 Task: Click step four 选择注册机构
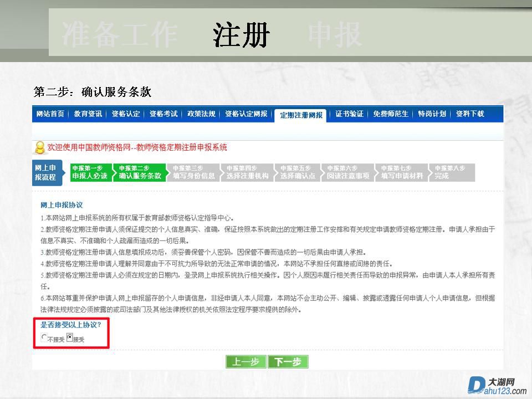coord(247,172)
